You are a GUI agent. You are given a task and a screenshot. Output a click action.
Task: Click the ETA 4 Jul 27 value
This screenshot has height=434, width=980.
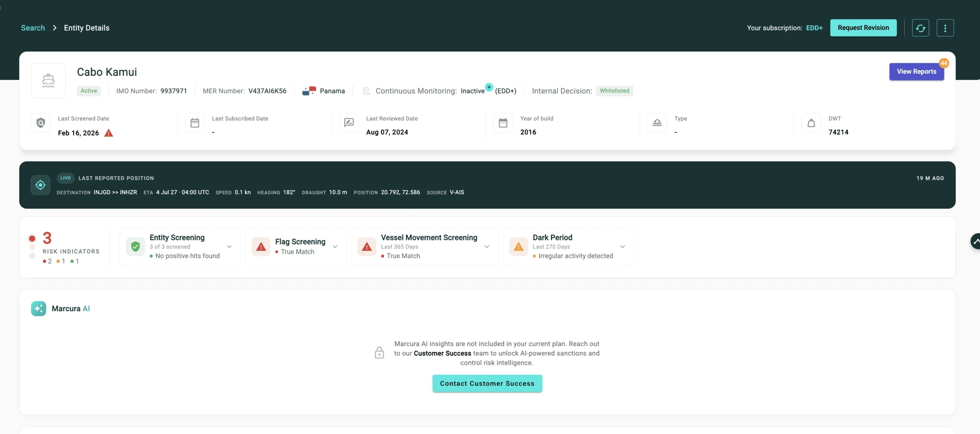[183, 192]
